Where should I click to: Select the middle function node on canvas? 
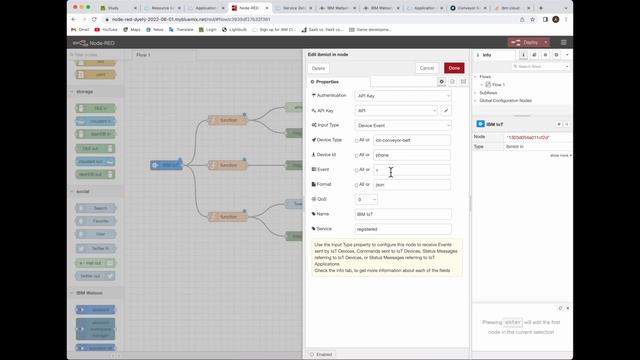(228, 165)
